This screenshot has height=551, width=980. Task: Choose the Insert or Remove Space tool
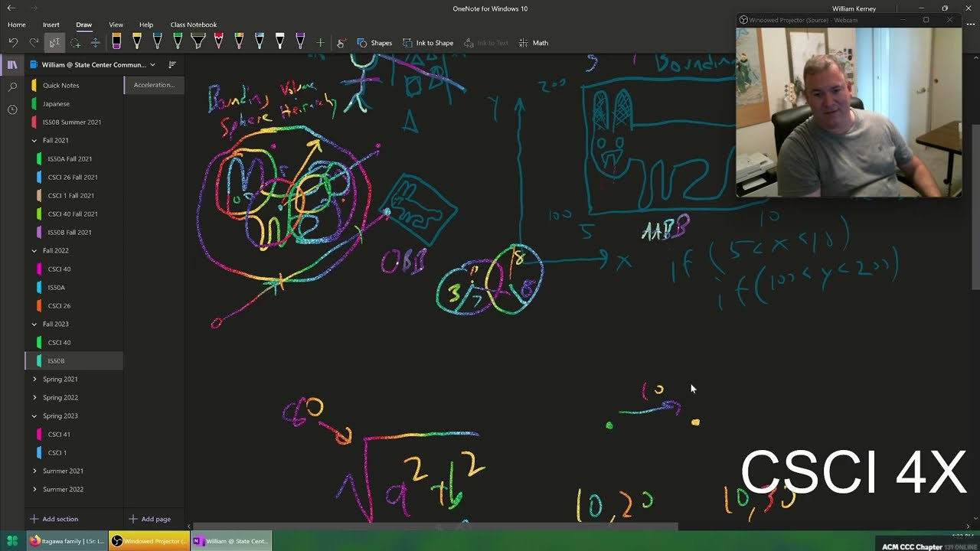coord(95,43)
